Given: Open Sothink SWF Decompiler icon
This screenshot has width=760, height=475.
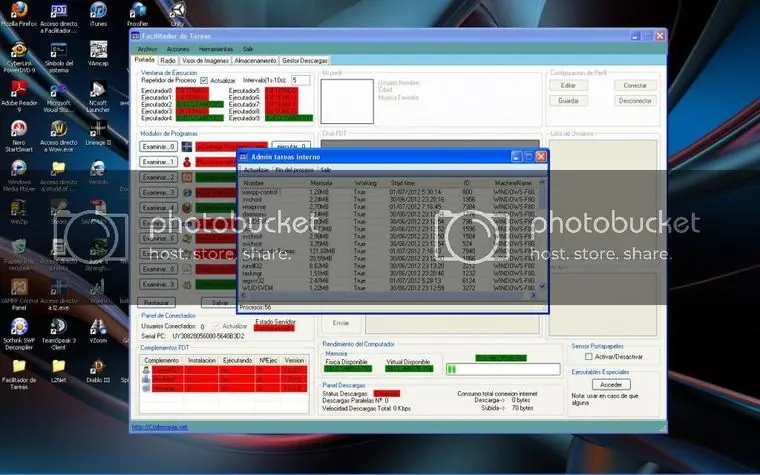Looking at the screenshot, I should [19, 334].
